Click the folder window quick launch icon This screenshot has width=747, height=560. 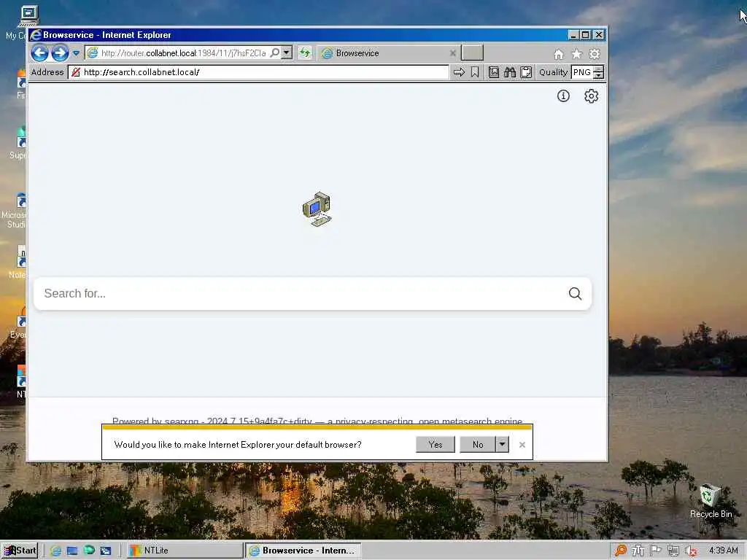[x=105, y=551]
